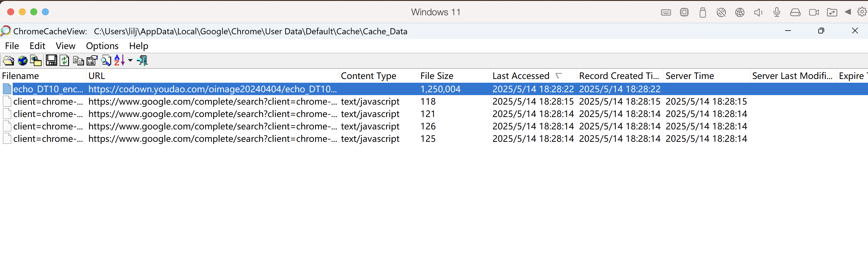The width and height of the screenshot is (868, 264).
Task: Click the A-Z sort toolbar icon
Action: point(119,60)
